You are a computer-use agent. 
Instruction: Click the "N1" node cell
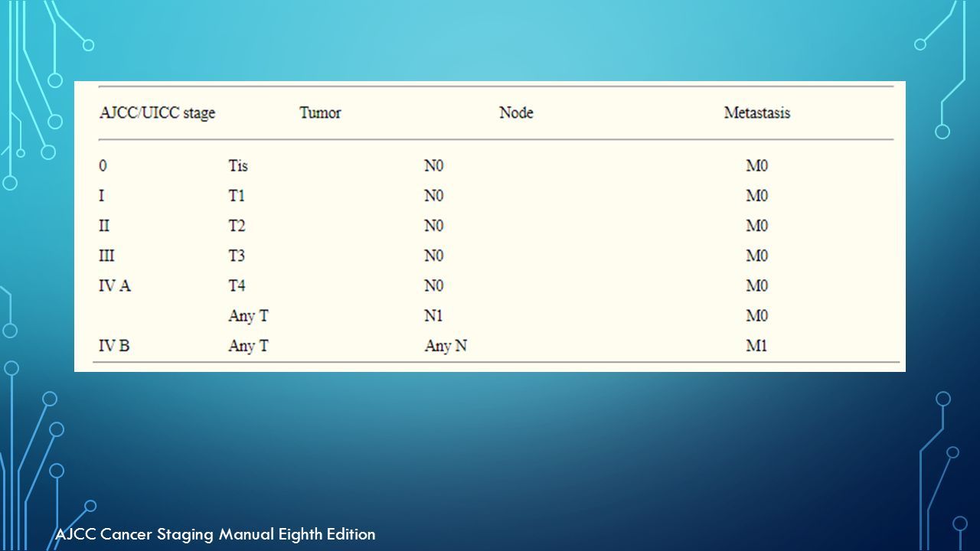(x=434, y=315)
